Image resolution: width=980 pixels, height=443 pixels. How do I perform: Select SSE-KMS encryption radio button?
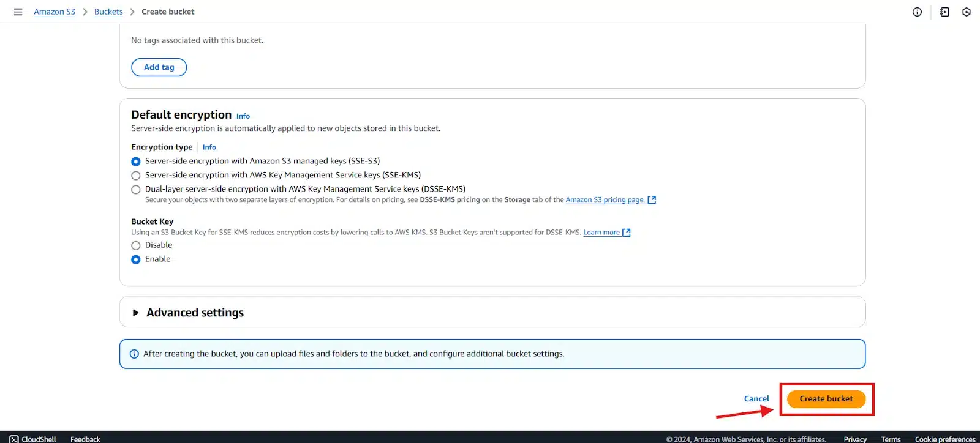pos(136,176)
